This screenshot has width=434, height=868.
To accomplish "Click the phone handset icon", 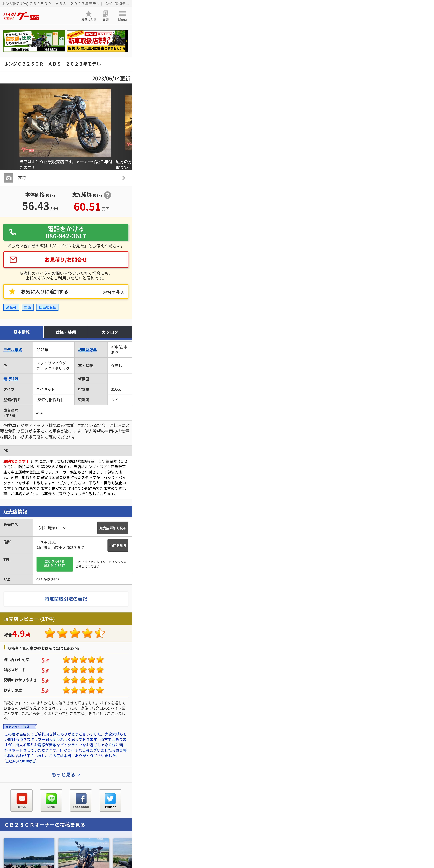I will click(x=13, y=232).
